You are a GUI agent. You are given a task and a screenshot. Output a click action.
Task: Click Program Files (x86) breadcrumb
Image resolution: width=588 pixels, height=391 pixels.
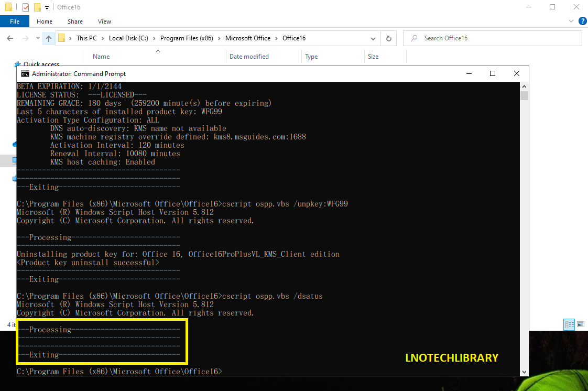[x=187, y=38]
